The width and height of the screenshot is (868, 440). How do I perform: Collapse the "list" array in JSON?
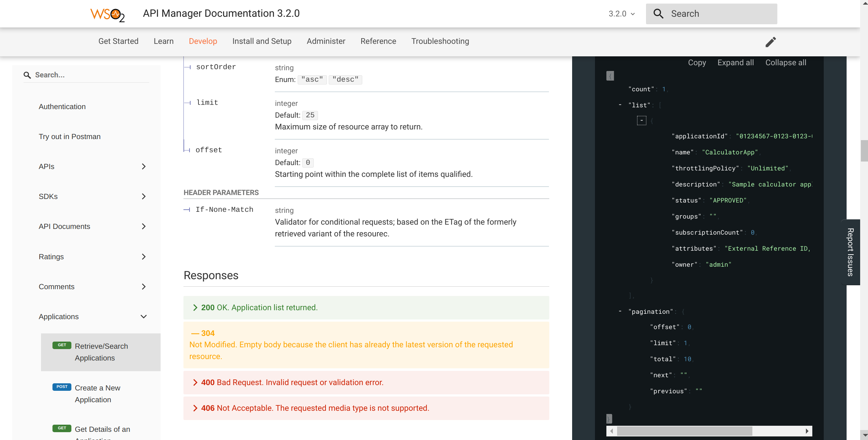620,105
